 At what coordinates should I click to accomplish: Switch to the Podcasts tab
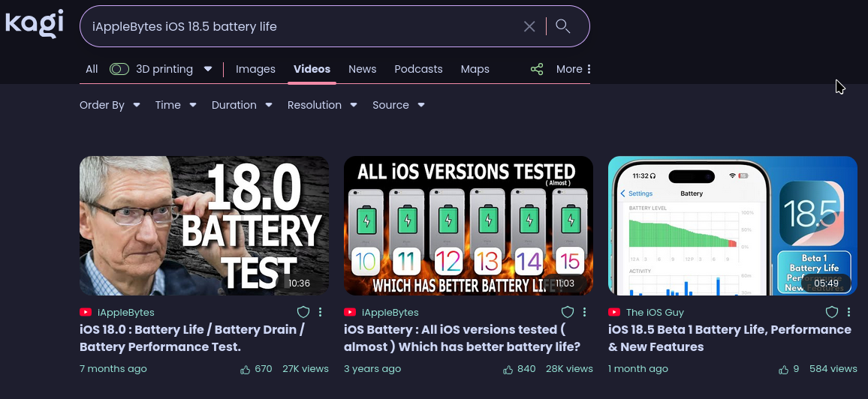point(418,69)
